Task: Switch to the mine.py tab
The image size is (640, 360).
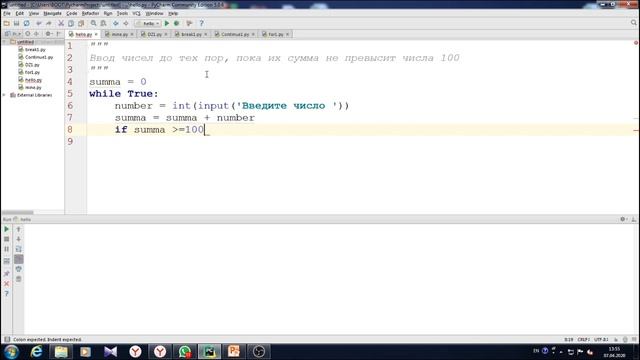Action: [x=120, y=34]
